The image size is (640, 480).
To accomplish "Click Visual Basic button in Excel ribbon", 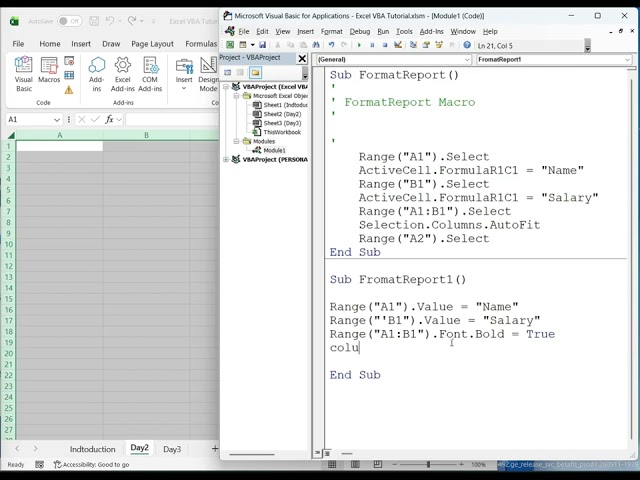I will point(23,74).
